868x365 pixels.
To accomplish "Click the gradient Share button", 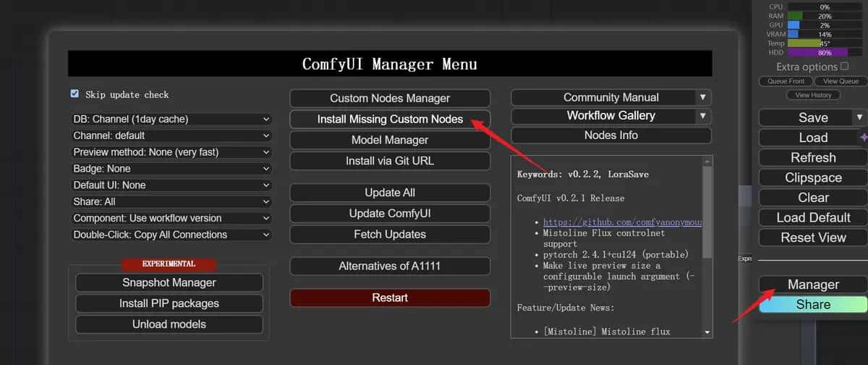I will tap(813, 305).
